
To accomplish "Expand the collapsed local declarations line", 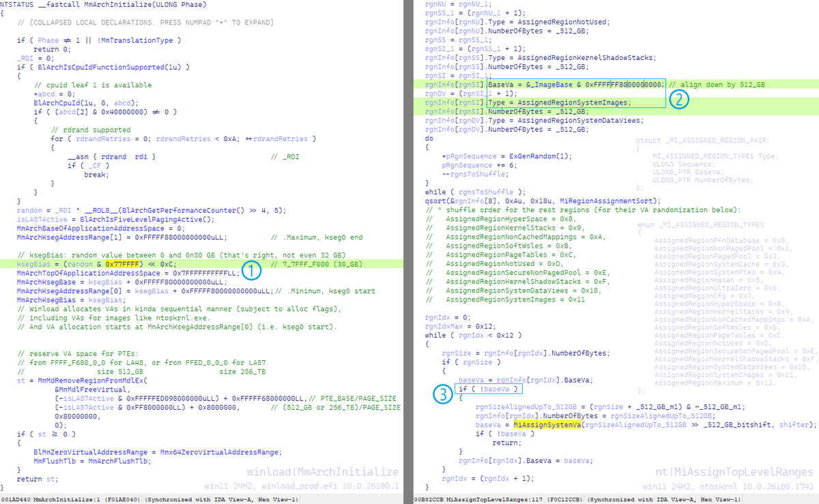I will coord(145,23).
